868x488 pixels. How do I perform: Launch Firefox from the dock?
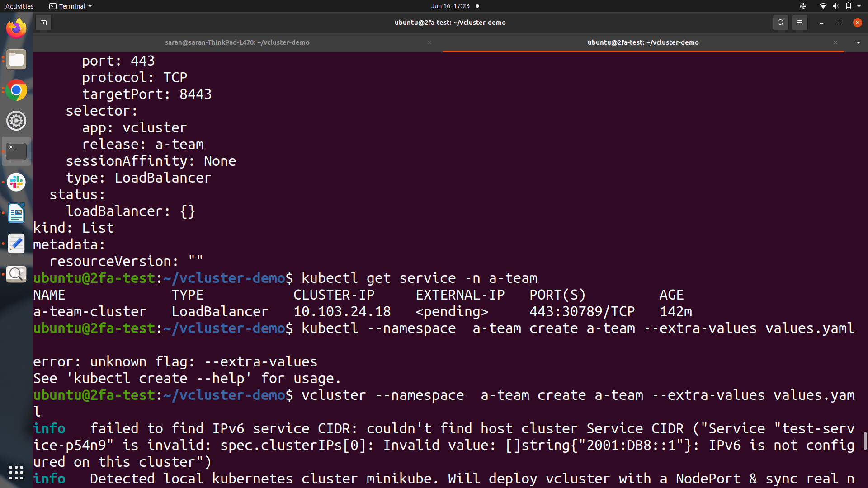click(x=16, y=29)
